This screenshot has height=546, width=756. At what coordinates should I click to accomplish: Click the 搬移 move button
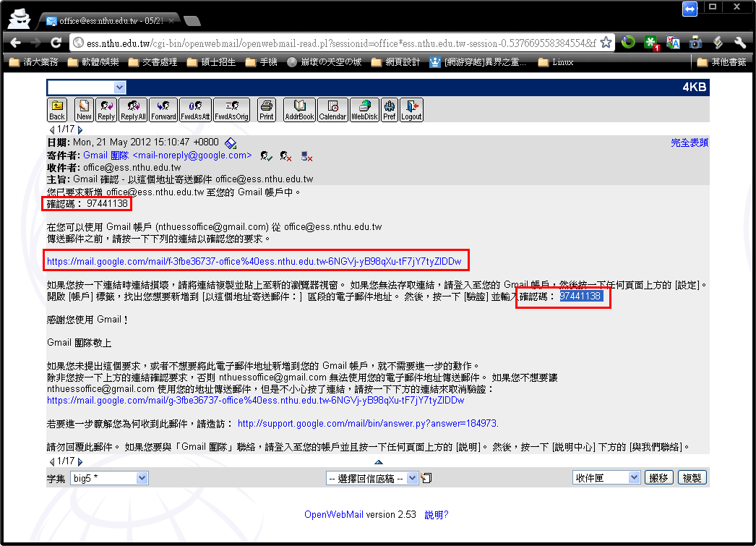(x=658, y=477)
